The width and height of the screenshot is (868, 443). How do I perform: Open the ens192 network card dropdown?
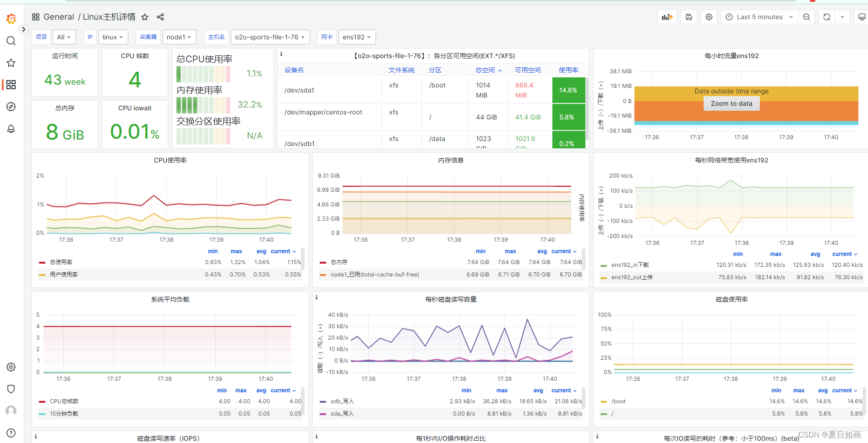point(356,37)
